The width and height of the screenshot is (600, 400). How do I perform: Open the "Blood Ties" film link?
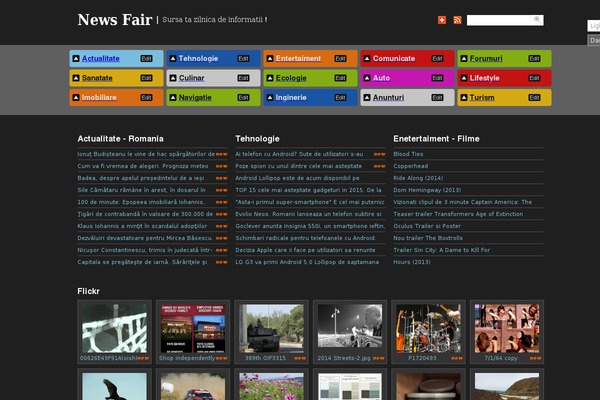point(408,154)
